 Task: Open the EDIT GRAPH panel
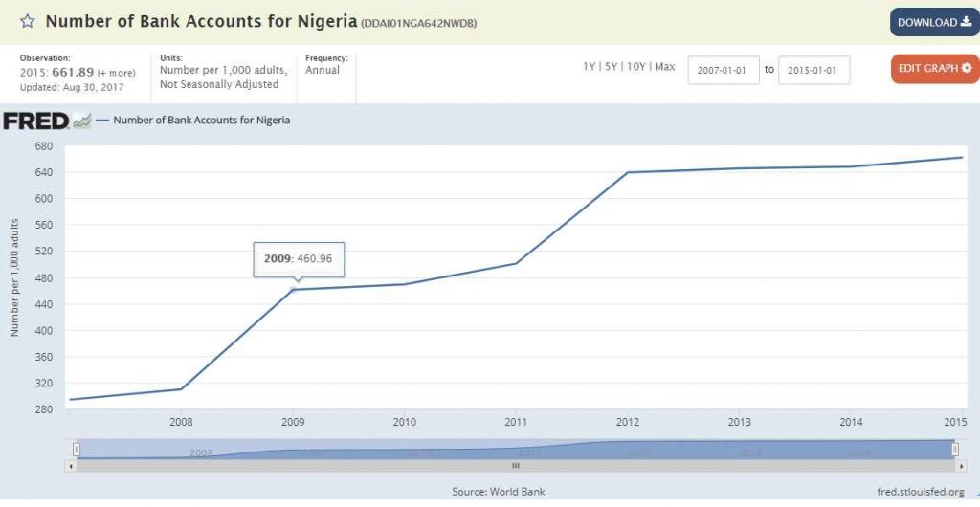coord(935,69)
